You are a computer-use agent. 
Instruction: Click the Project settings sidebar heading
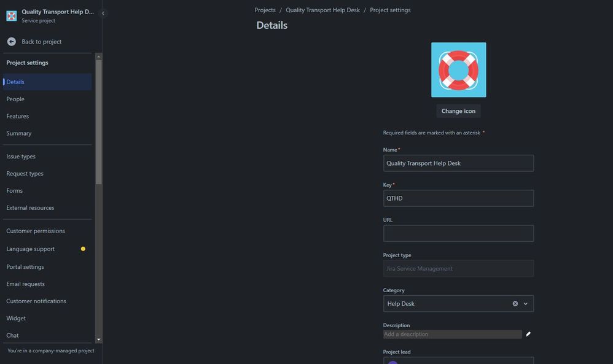coord(28,63)
